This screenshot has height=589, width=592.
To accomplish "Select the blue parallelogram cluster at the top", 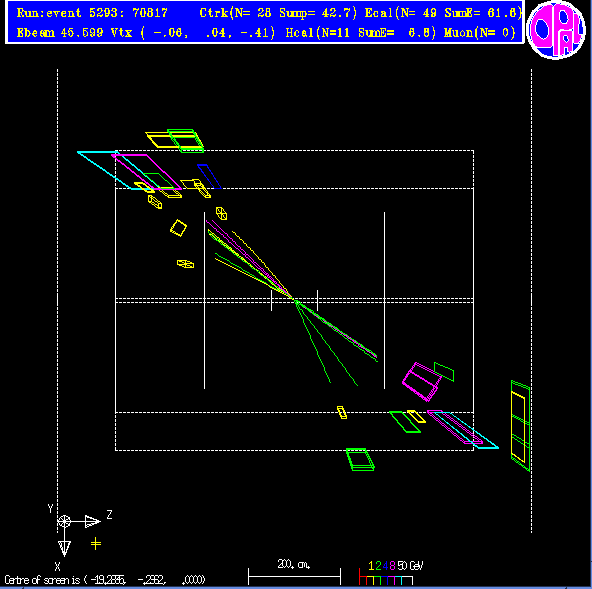I will point(209,176).
